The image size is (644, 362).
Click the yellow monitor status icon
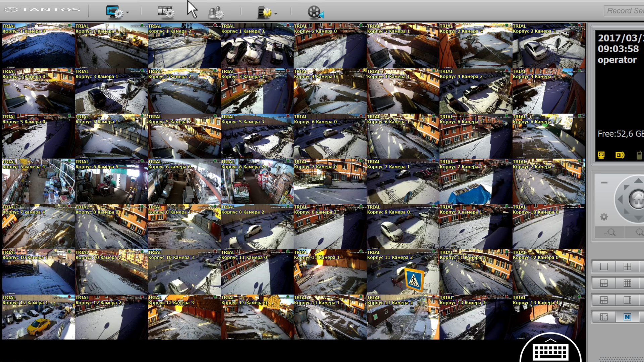pos(601,155)
